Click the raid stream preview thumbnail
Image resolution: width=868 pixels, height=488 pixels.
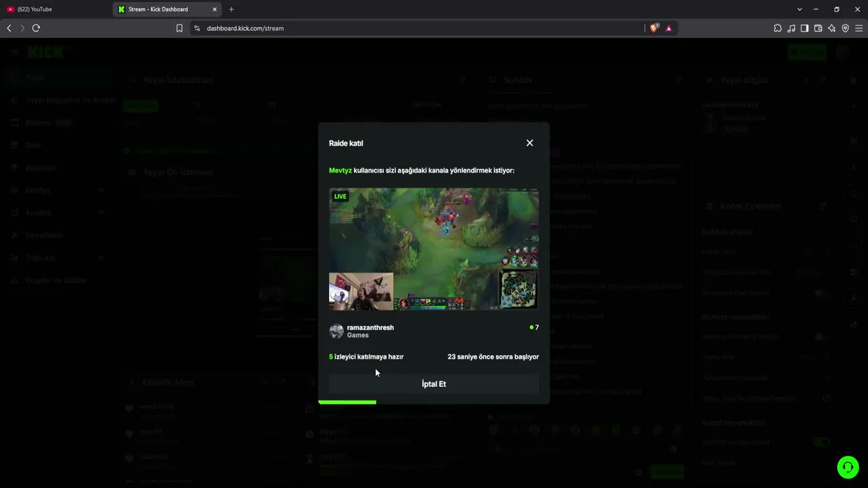[x=434, y=249]
